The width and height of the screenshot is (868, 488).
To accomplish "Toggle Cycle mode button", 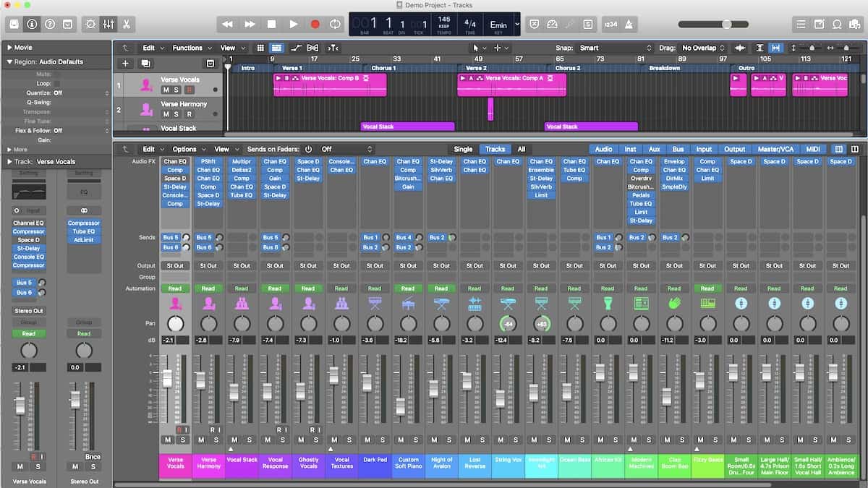I will pos(335,24).
